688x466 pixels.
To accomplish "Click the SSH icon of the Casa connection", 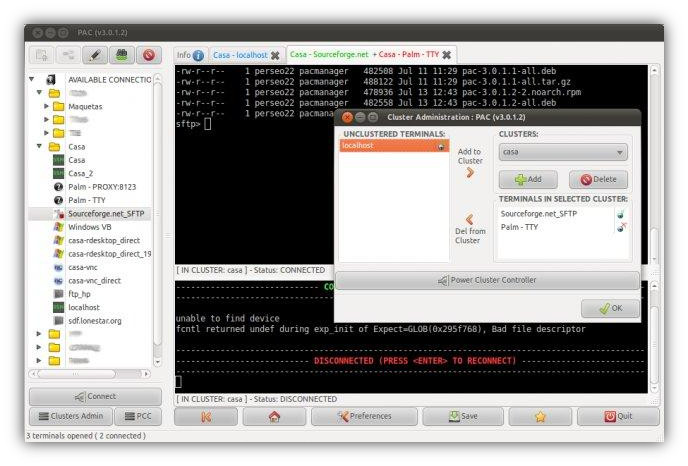I will 58,160.
